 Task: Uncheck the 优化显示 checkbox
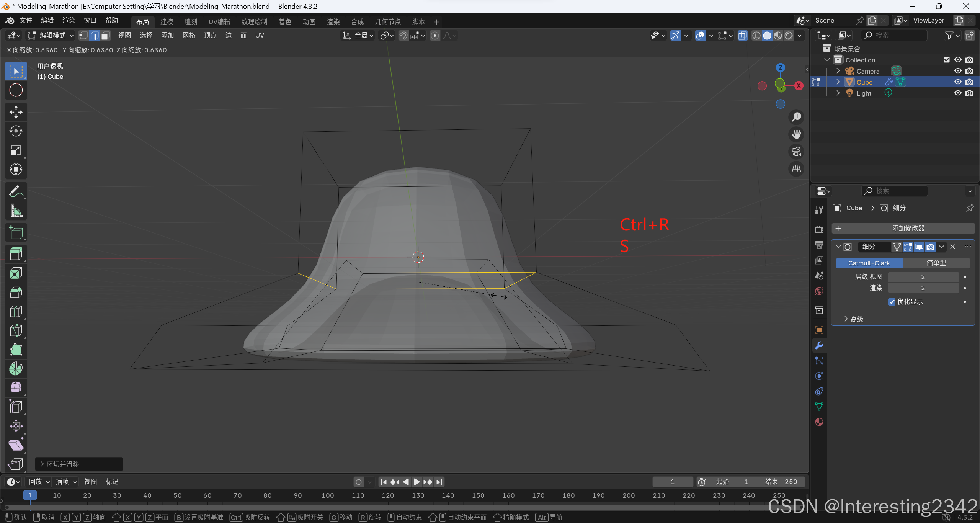pyautogui.click(x=892, y=302)
